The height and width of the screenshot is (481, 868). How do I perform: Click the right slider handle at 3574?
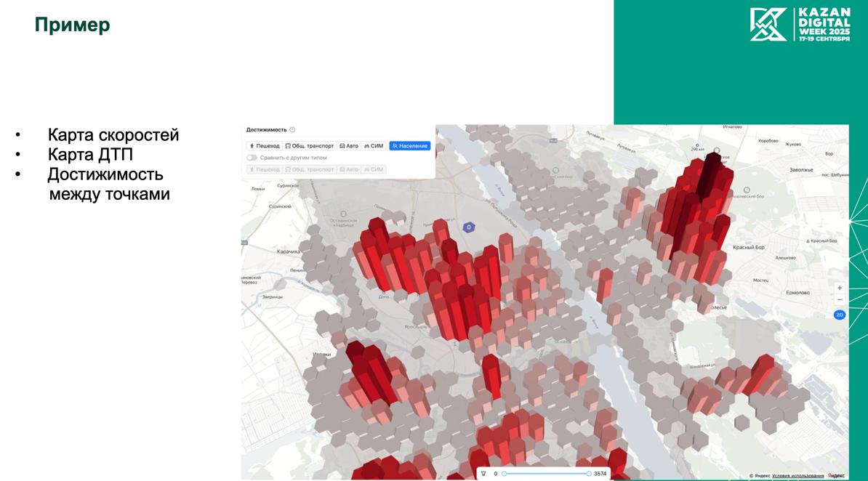(x=588, y=474)
